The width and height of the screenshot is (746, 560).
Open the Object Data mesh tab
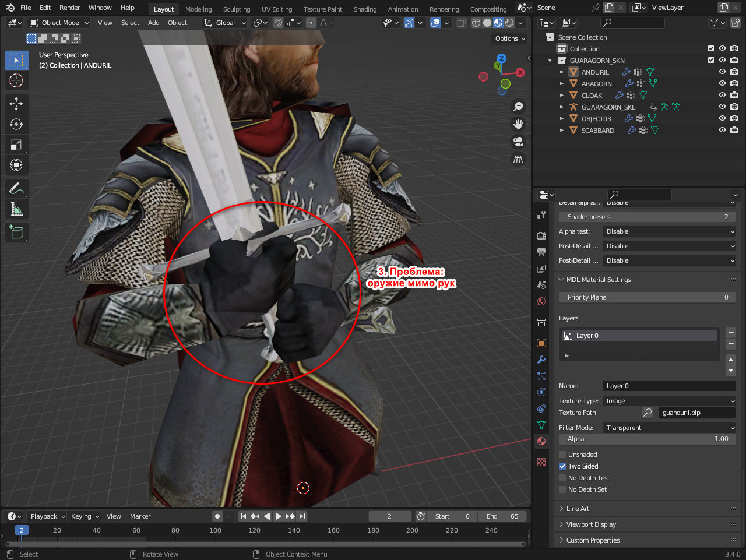point(541,425)
